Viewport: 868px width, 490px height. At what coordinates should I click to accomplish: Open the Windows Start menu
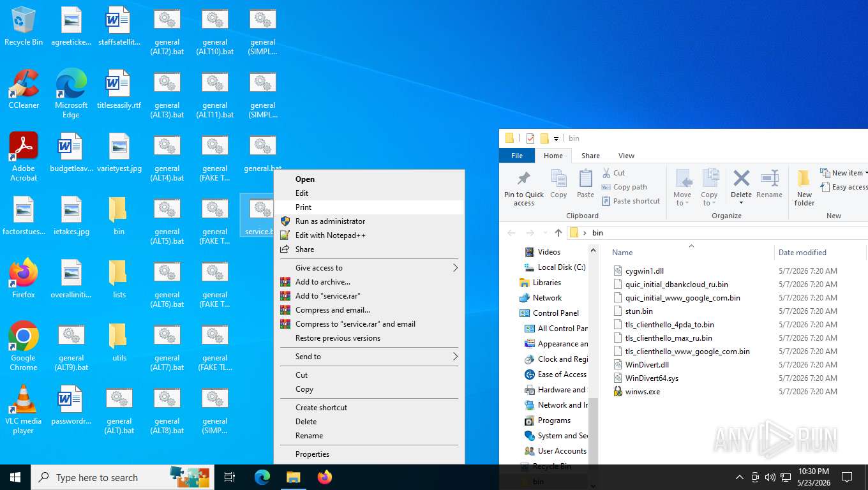tap(15, 477)
